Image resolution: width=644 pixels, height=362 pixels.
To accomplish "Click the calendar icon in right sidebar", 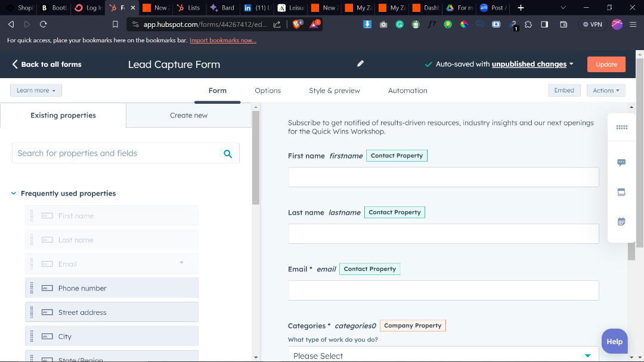I will tap(621, 221).
